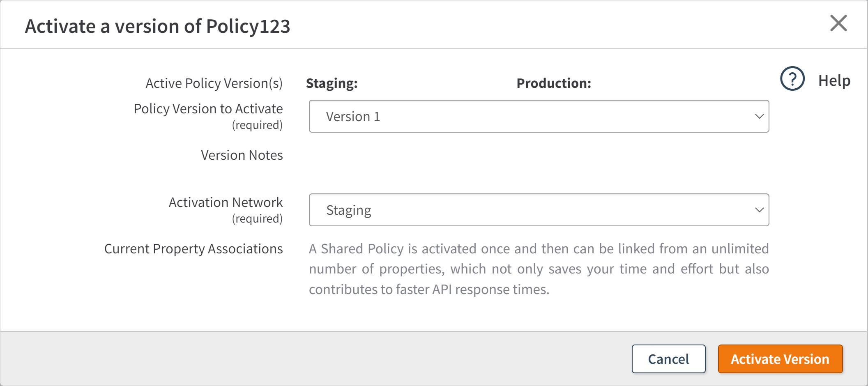
Task: Click the Version Notes label
Action: point(242,155)
